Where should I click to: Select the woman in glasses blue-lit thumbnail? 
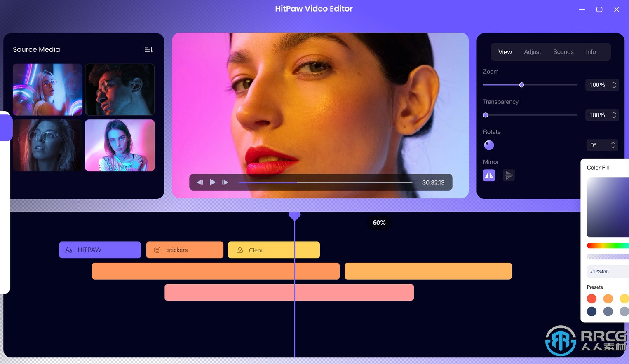(x=47, y=145)
